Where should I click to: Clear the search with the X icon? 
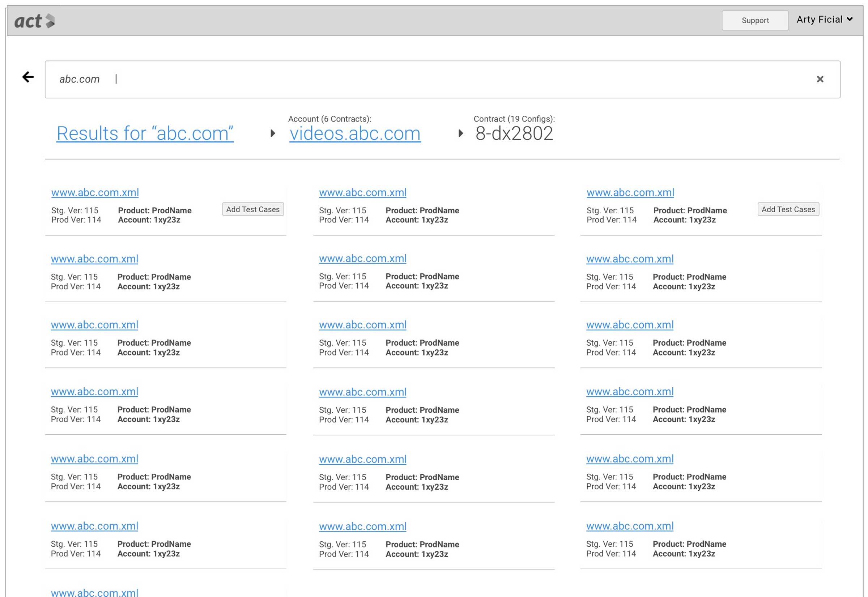point(820,79)
